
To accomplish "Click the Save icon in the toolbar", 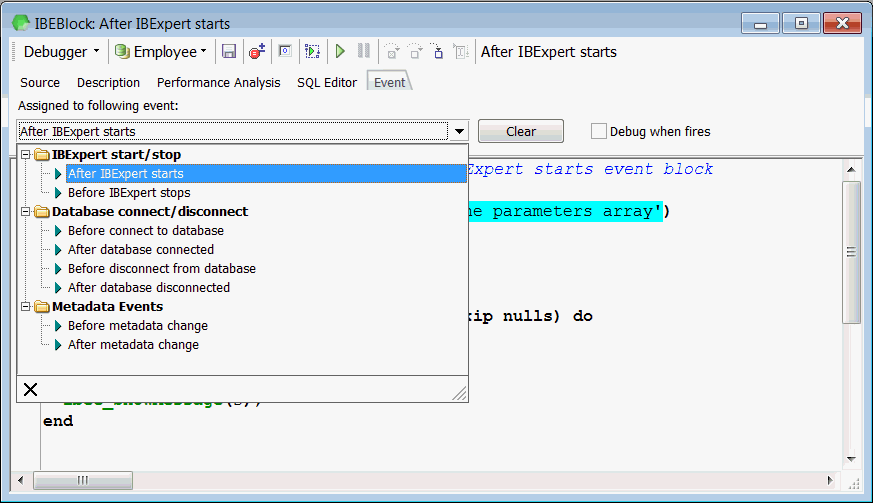I will tap(229, 52).
